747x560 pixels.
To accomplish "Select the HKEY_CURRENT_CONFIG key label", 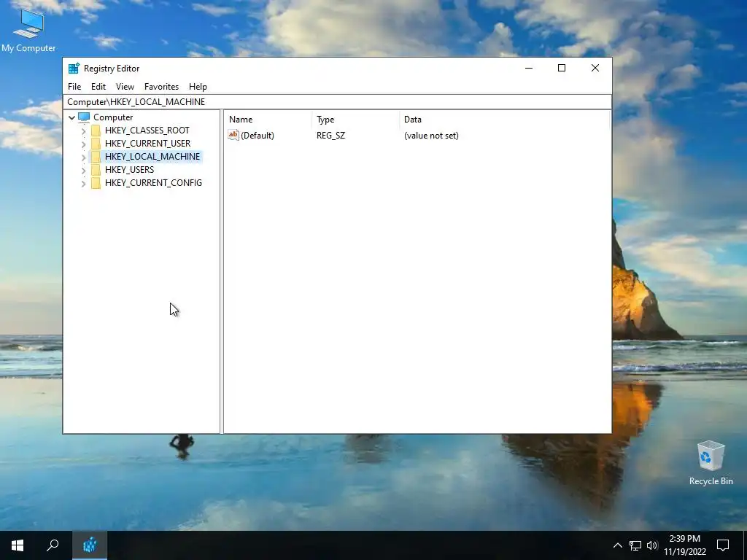I will click(x=153, y=183).
